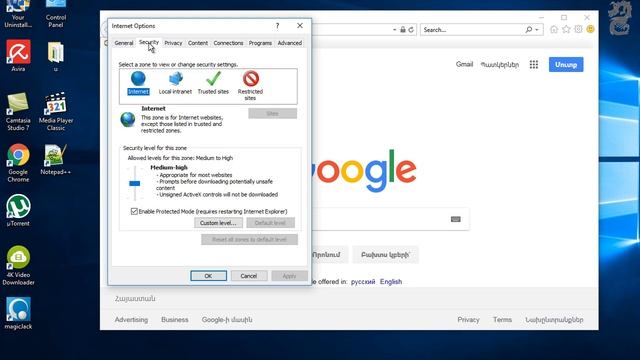Click I'm Feeling Lucky button on Google
Viewport: 640px width, 360px height.
(x=385, y=255)
